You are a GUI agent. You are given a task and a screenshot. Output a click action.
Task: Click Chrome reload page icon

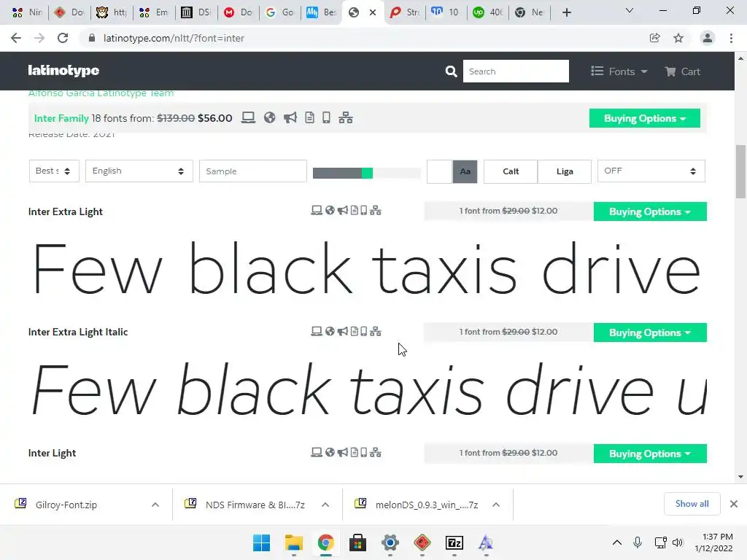[63, 38]
